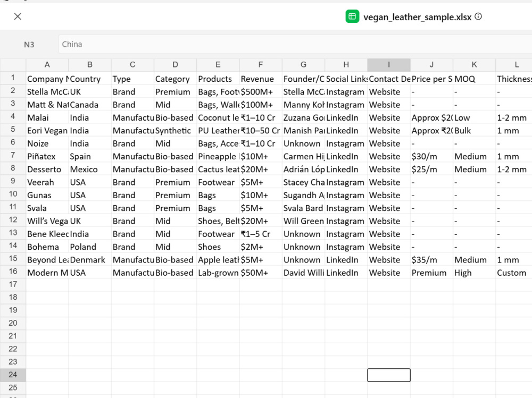Click the Country header cell
This screenshot has height=398, width=532.
(90, 79)
